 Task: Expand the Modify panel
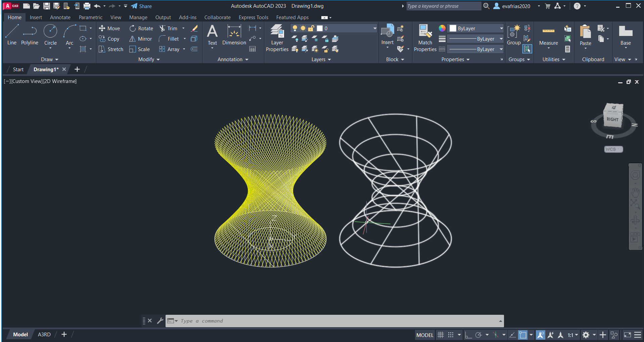pyautogui.click(x=149, y=59)
